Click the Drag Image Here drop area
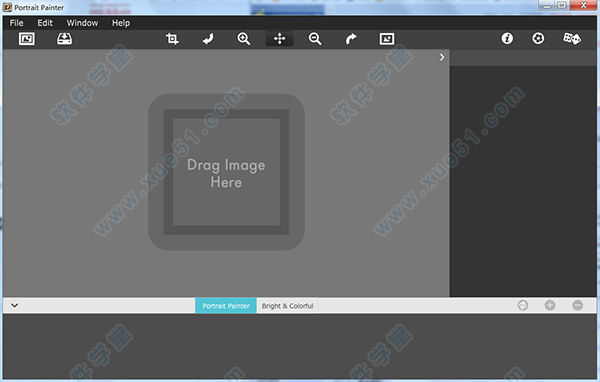600x382 pixels. click(x=226, y=172)
